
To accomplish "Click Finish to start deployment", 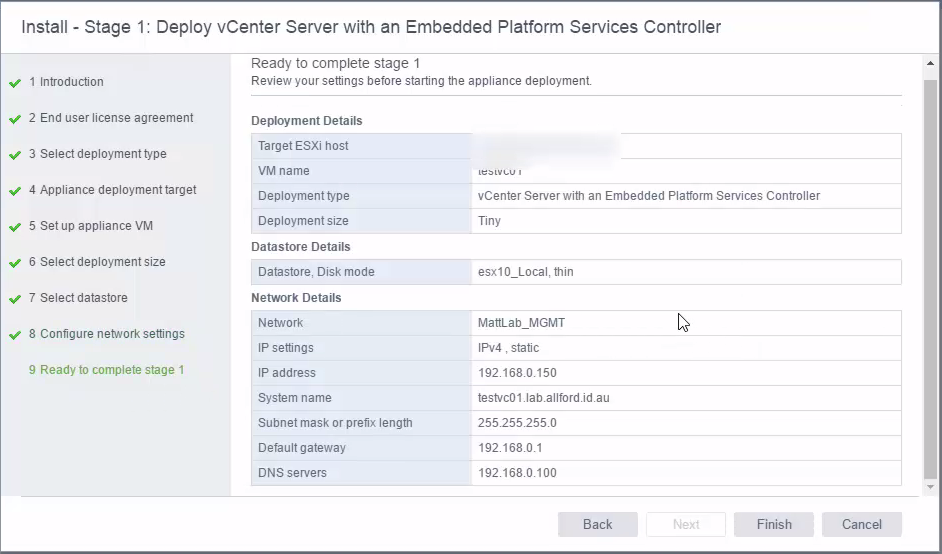I will (x=774, y=525).
